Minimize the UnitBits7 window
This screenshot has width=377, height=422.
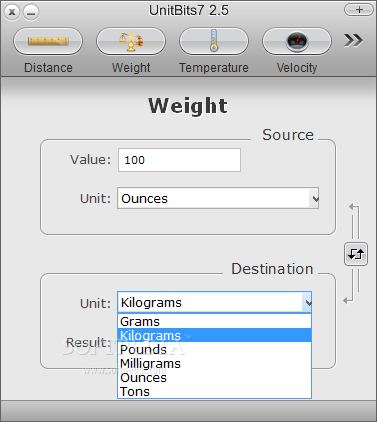31,12
